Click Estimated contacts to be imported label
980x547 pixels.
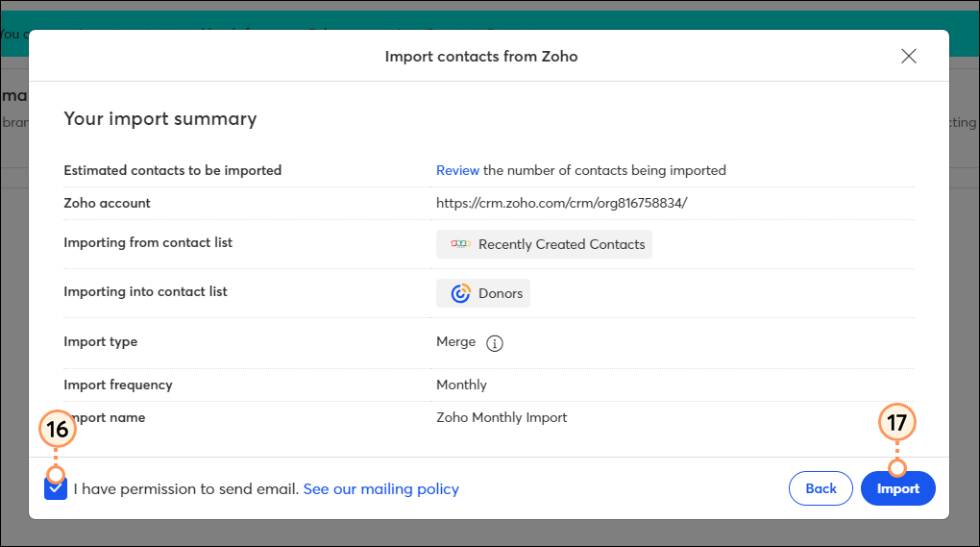[173, 170]
